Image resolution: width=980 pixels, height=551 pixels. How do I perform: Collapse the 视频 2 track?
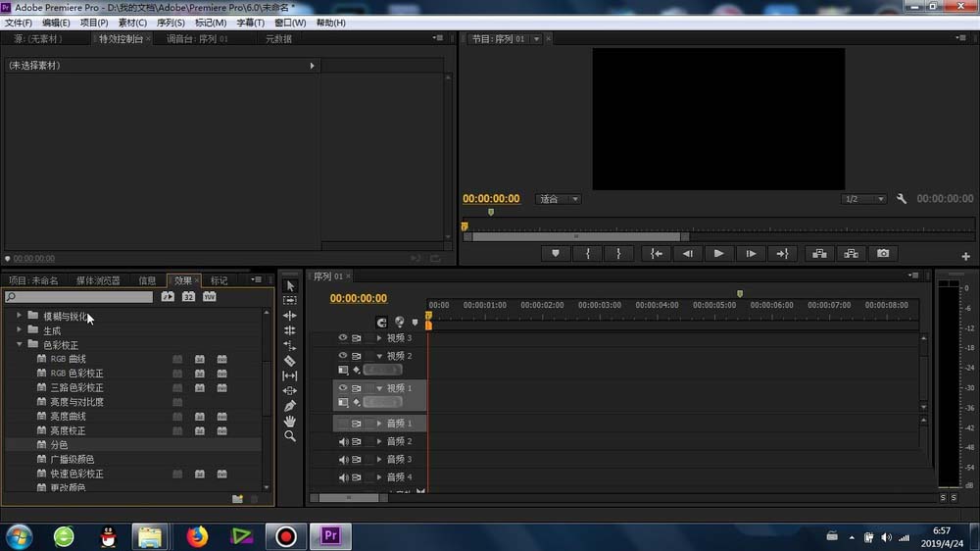pyautogui.click(x=378, y=356)
